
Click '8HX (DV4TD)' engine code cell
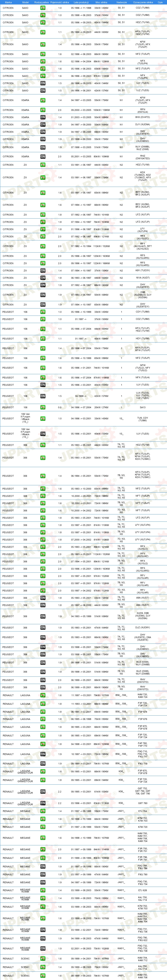point(143,117)
